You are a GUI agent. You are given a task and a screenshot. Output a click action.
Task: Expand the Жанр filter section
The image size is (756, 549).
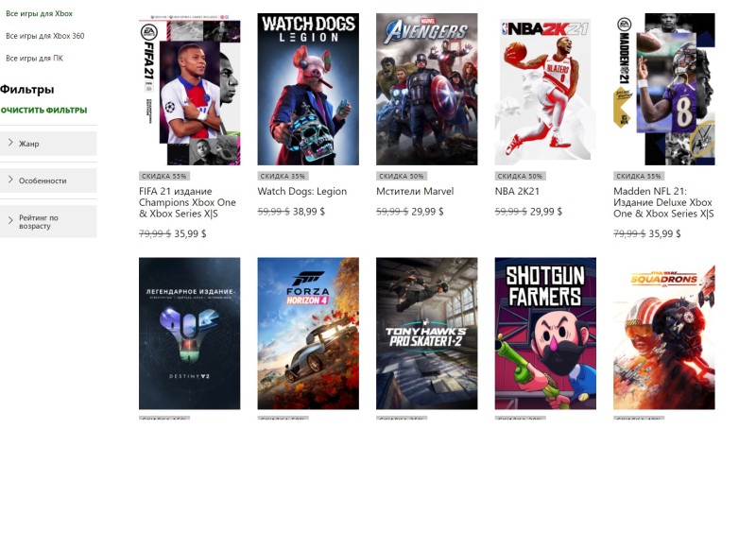[x=48, y=144]
